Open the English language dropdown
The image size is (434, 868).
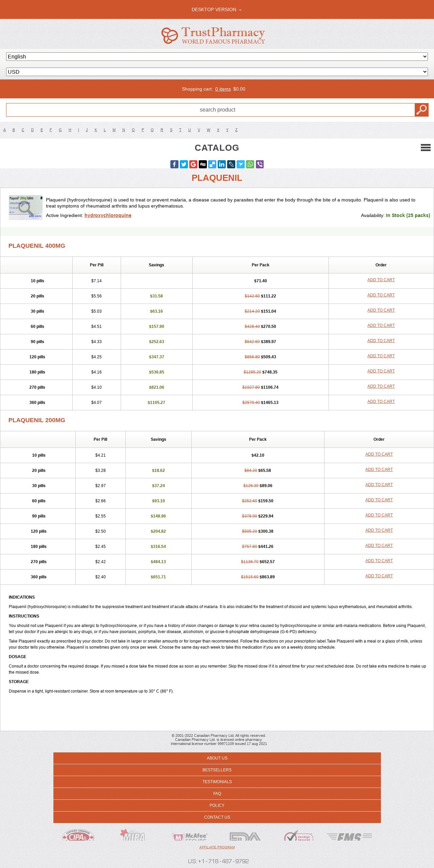coord(217,57)
